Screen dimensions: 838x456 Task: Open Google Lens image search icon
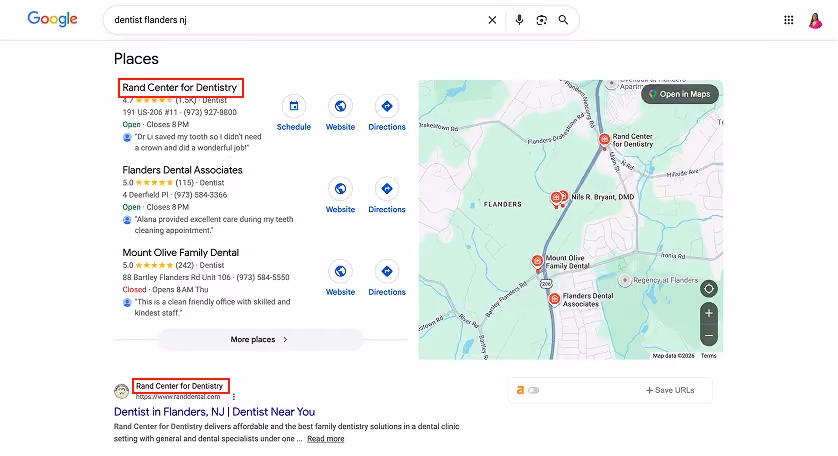pyautogui.click(x=541, y=20)
